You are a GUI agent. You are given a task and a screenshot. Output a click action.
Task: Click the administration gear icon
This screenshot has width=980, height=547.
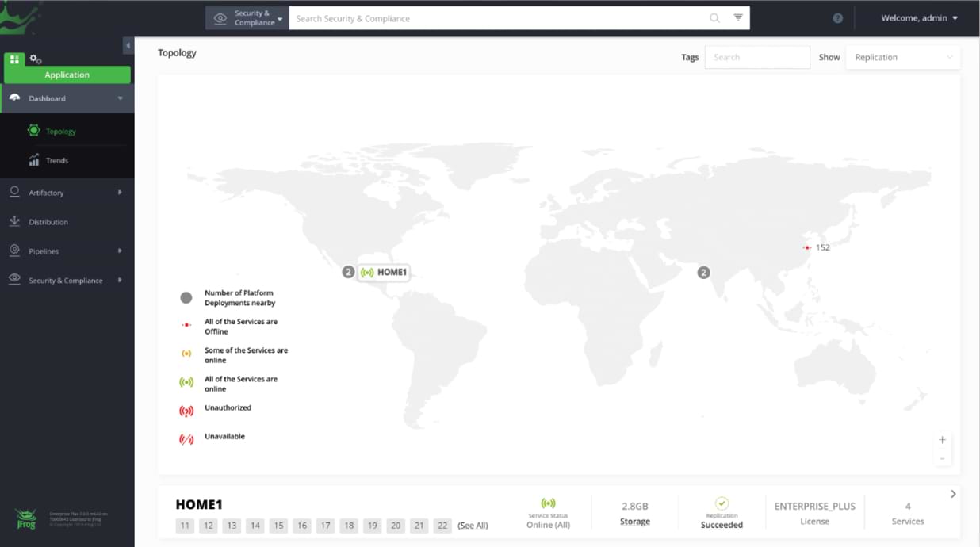pyautogui.click(x=33, y=59)
